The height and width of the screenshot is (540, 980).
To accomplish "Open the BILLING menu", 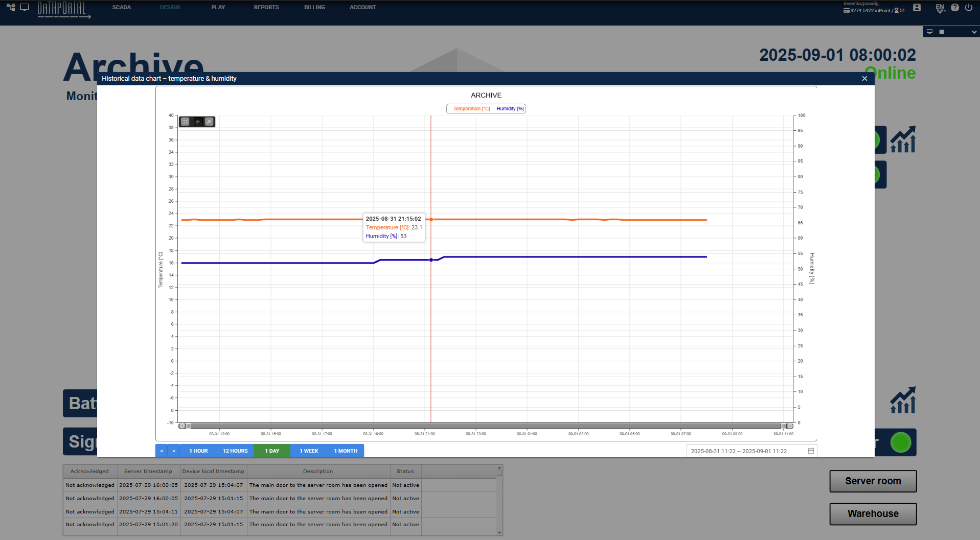I will tap(314, 7).
